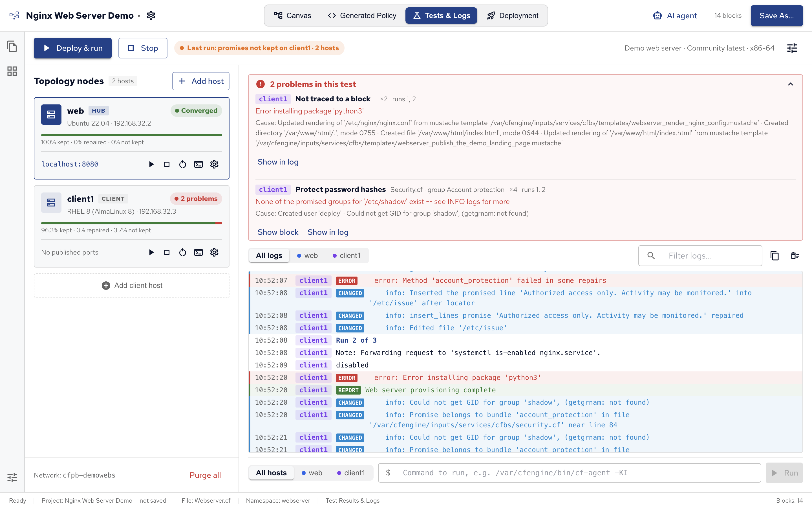Image resolution: width=812 pixels, height=508 pixels.
Task: Target command at All hosts
Action: click(271, 473)
